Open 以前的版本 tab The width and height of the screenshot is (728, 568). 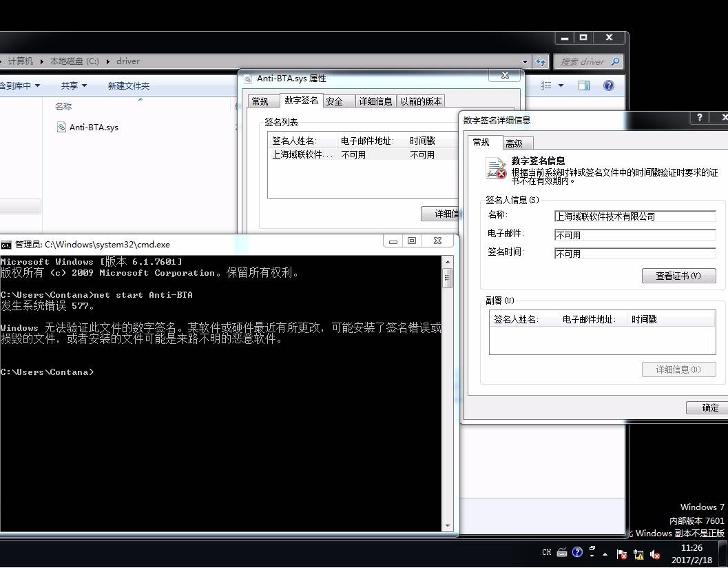[x=421, y=101]
